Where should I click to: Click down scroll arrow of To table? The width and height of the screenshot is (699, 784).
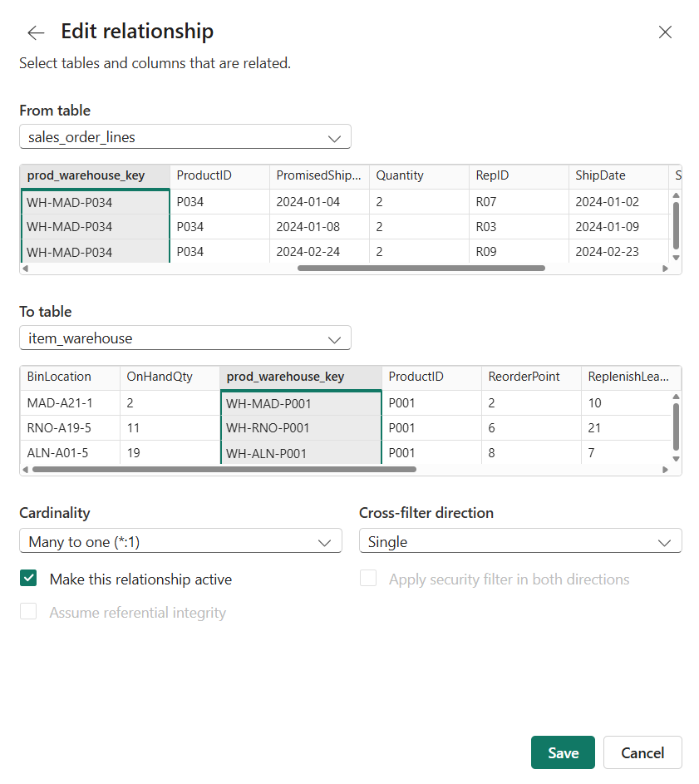pyautogui.click(x=676, y=459)
